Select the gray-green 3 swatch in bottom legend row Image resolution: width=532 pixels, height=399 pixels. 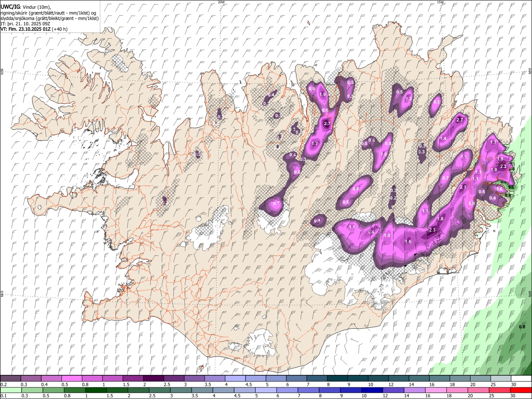pyautogui.click(x=181, y=390)
